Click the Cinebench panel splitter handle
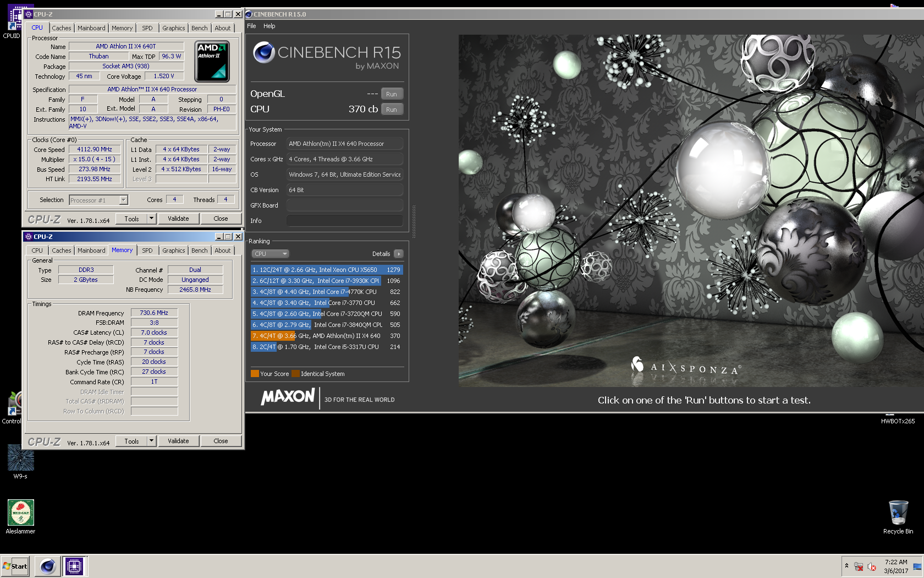924x578 pixels. pyautogui.click(x=413, y=221)
